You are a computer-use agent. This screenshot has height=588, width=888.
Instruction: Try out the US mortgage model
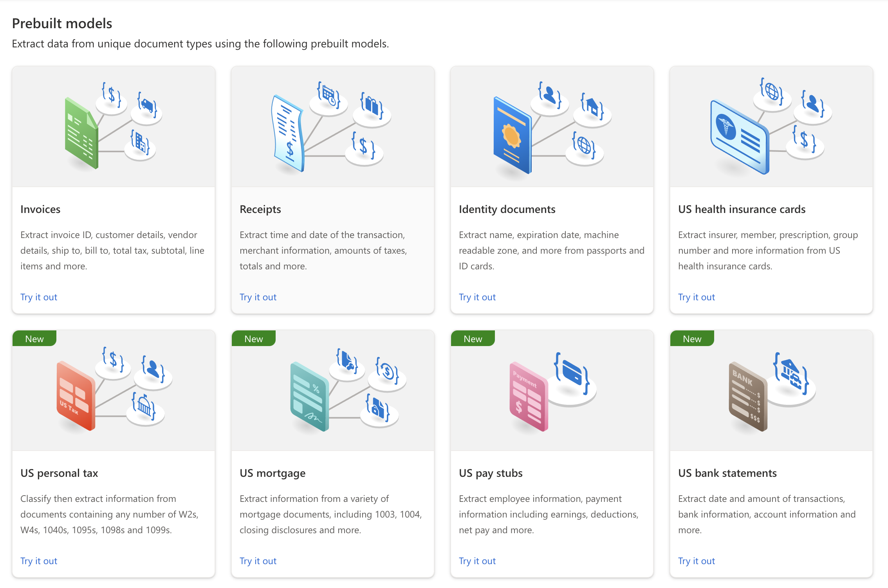[258, 561]
